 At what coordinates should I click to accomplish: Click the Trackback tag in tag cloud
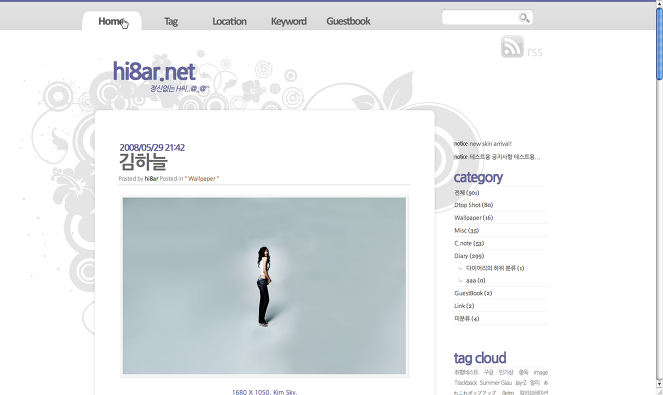point(466,383)
